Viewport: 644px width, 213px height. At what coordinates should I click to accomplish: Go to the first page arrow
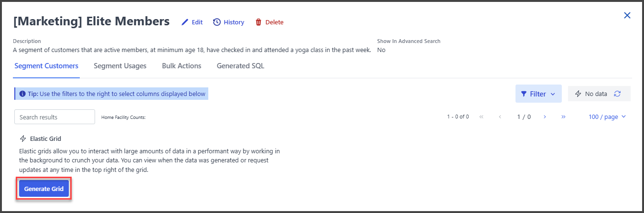pos(481,117)
